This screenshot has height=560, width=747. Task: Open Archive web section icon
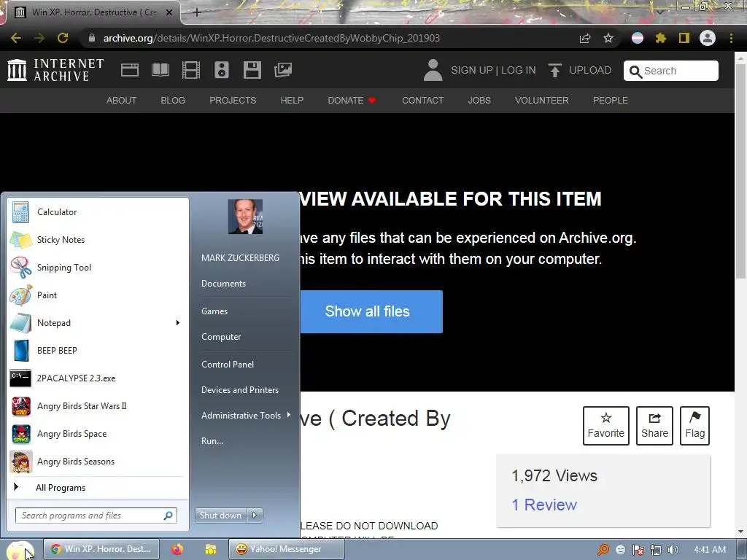pos(130,70)
